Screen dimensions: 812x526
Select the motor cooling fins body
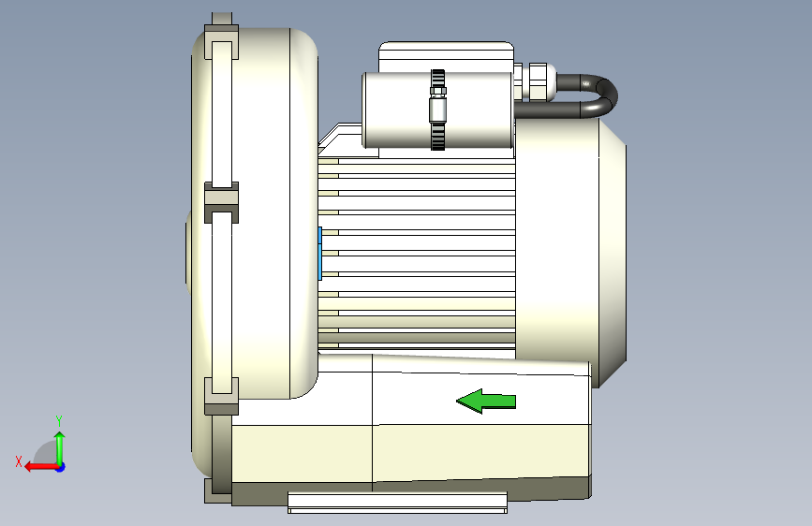click(417, 254)
